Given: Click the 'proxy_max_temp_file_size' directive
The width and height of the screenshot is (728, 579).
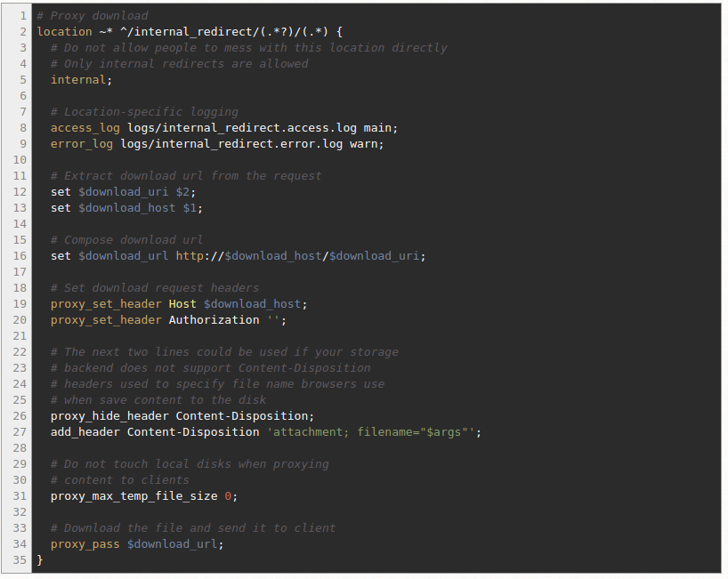Looking at the screenshot, I should coord(133,496).
